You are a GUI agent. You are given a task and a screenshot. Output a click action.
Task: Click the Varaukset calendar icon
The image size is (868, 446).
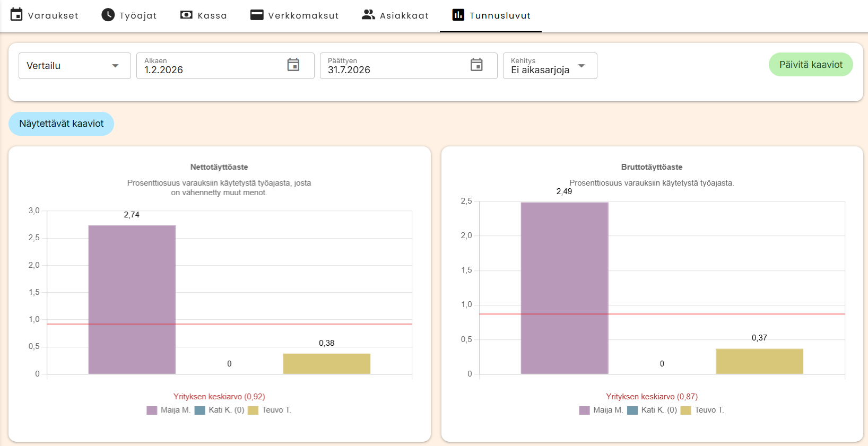click(x=17, y=15)
